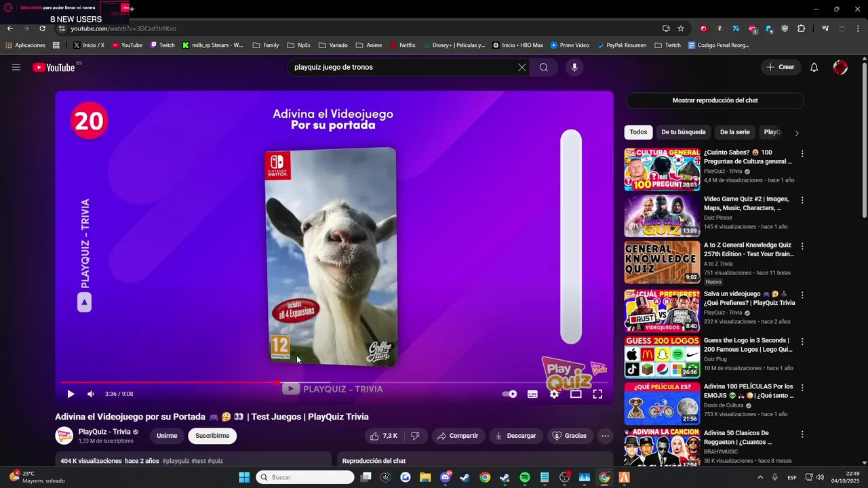Click the browser address bar URL

point(123,28)
